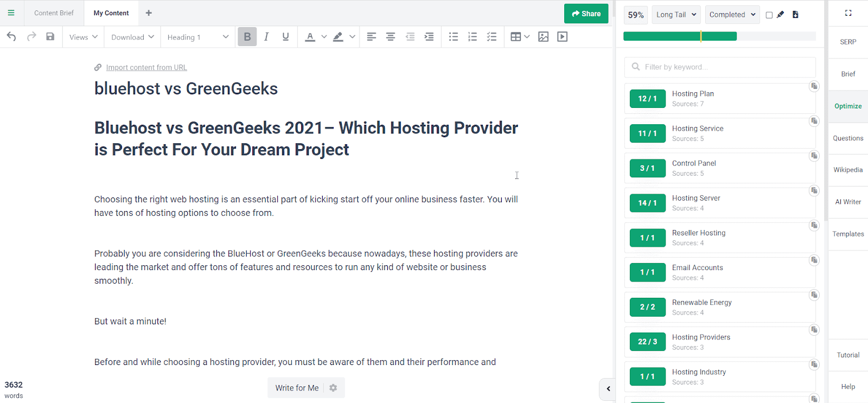Insert a checklist (to-do list)

pos(492,37)
